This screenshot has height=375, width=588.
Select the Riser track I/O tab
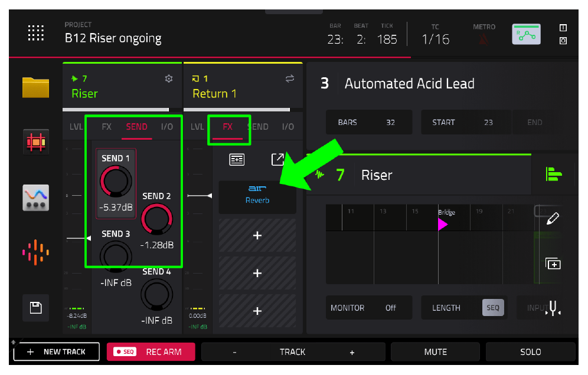point(167,127)
